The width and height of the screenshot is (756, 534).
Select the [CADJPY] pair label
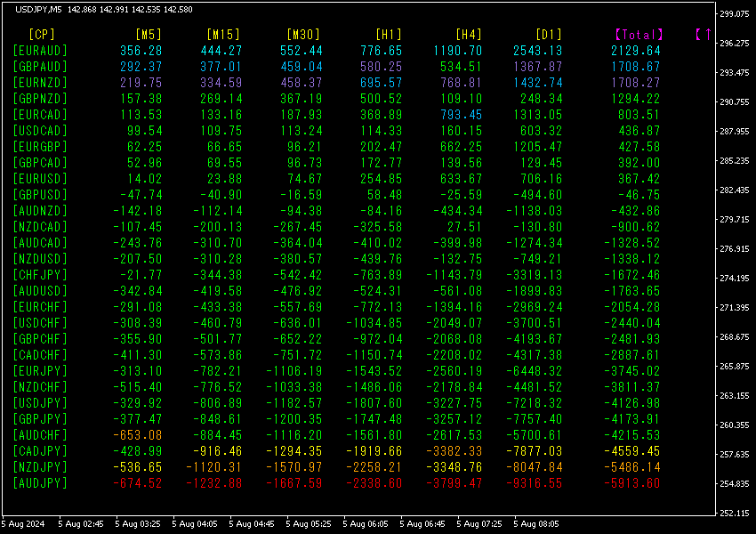point(40,450)
